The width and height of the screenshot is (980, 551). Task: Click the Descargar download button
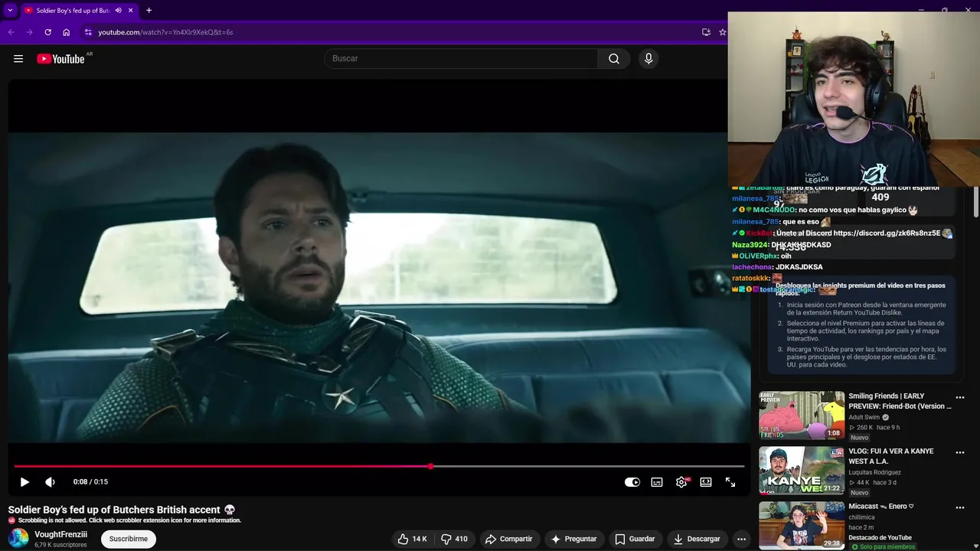(x=697, y=539)
